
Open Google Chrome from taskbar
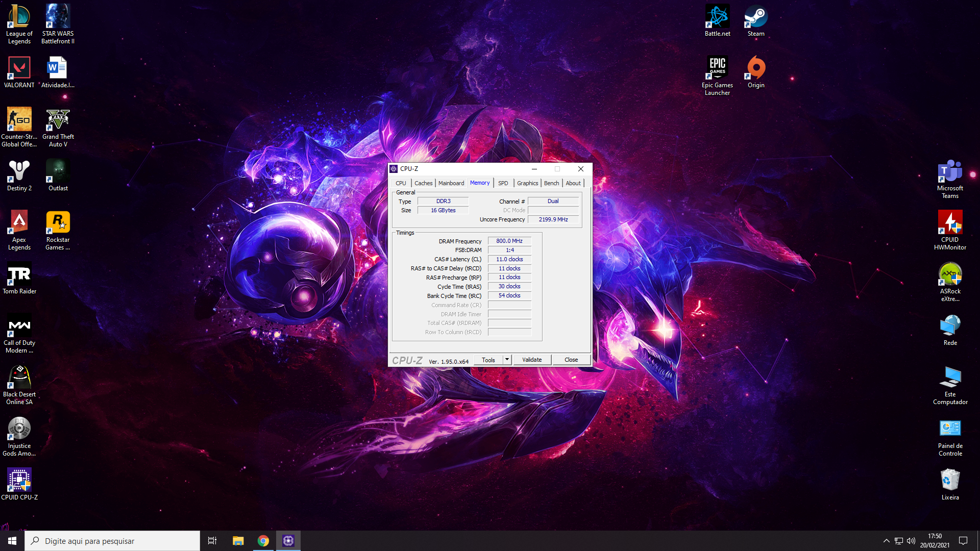pos(263,541)
